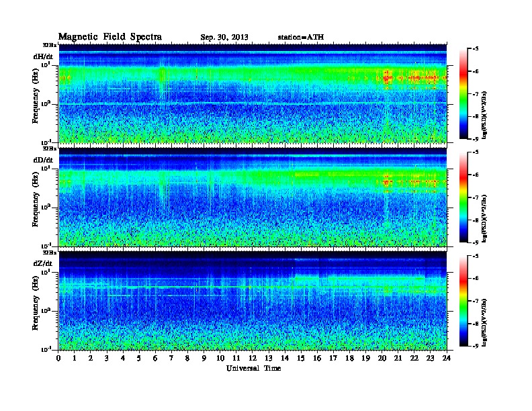Click the "-7" value on dD/dt color bar

[x=476, y=197]
